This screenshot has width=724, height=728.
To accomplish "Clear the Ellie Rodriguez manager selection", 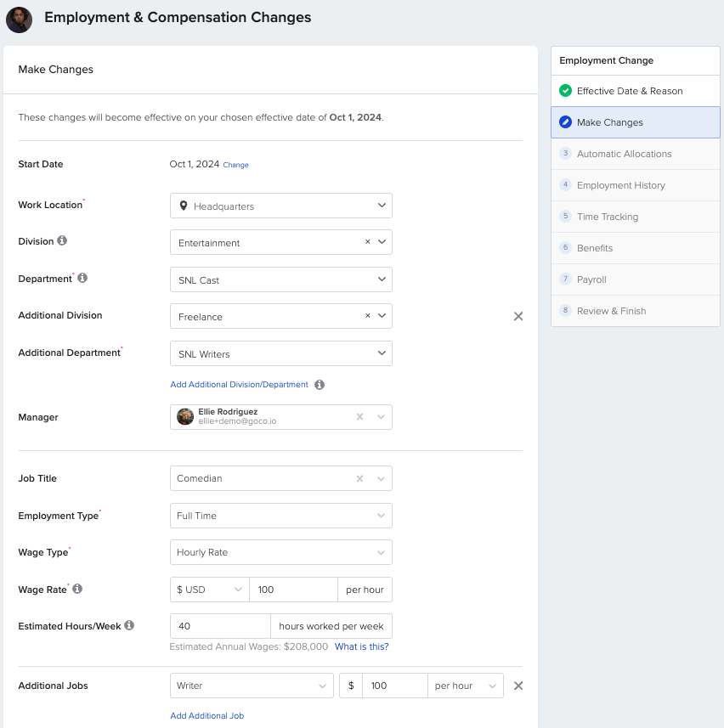I will 359,417.
